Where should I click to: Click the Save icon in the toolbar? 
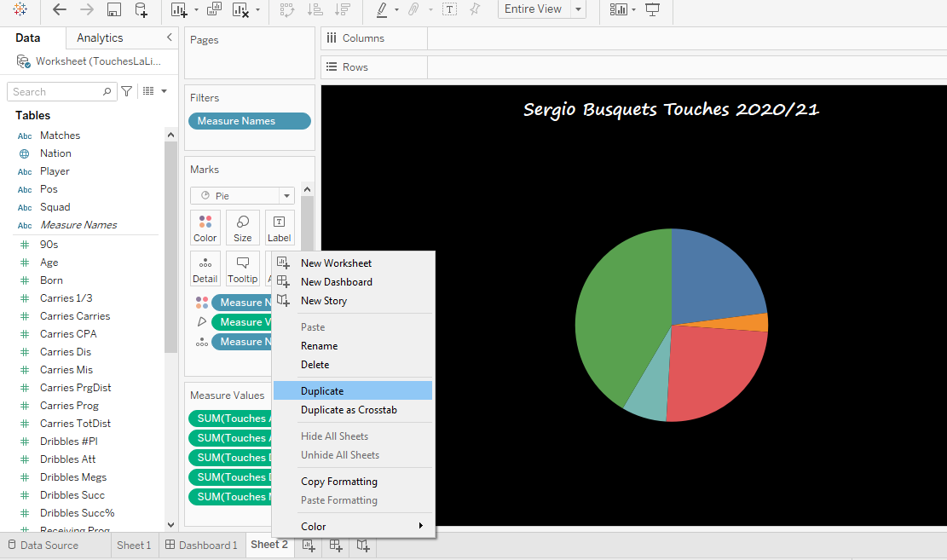pyautogui.click(x=113, y=9)
